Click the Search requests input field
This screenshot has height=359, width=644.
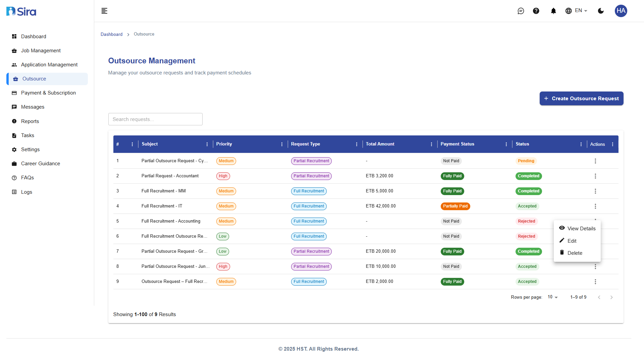(155, 119)
